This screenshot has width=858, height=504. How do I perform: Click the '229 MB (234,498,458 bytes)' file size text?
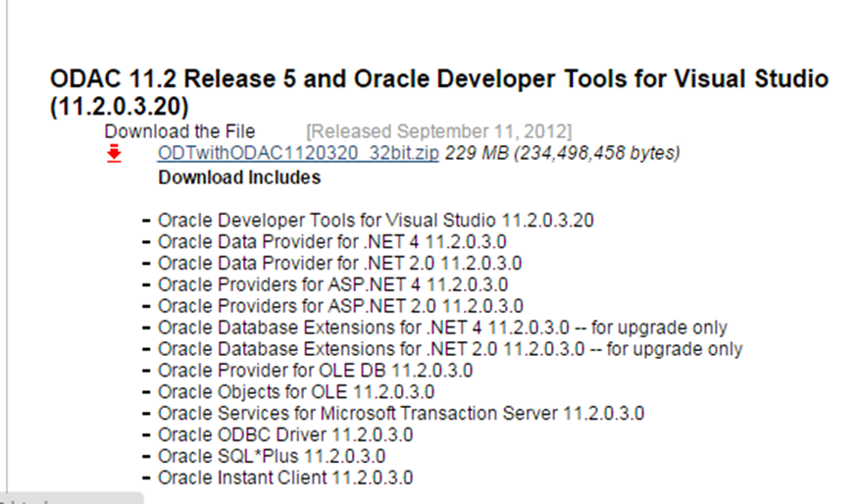(562, 153)
